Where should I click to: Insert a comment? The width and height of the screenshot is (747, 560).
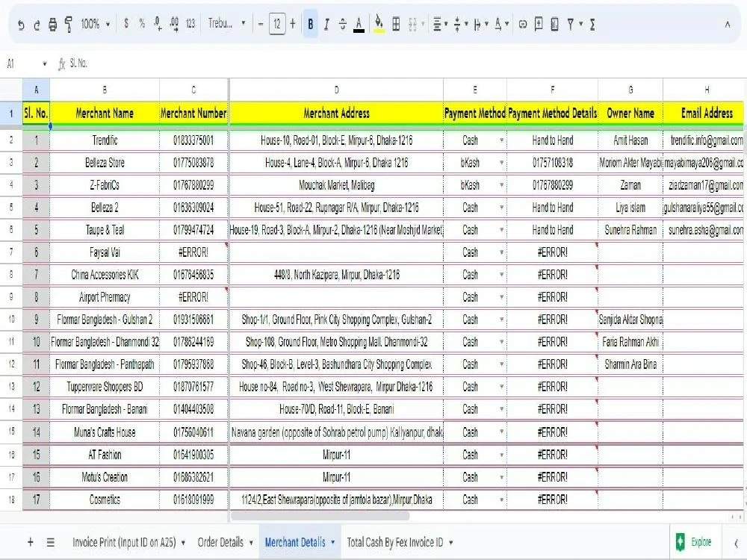pyautogui.click(x=539, y=24)
